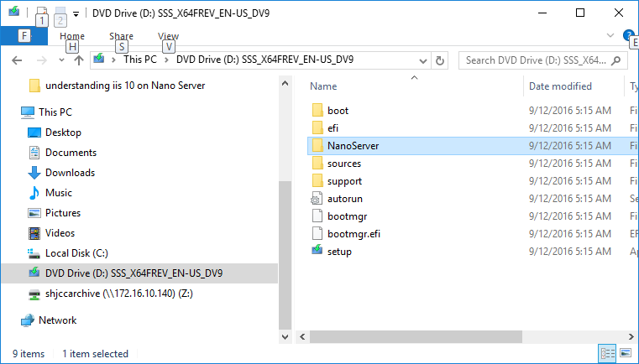
Task: Open the Home ribbon tab
Action: click(x=72, y=36)
